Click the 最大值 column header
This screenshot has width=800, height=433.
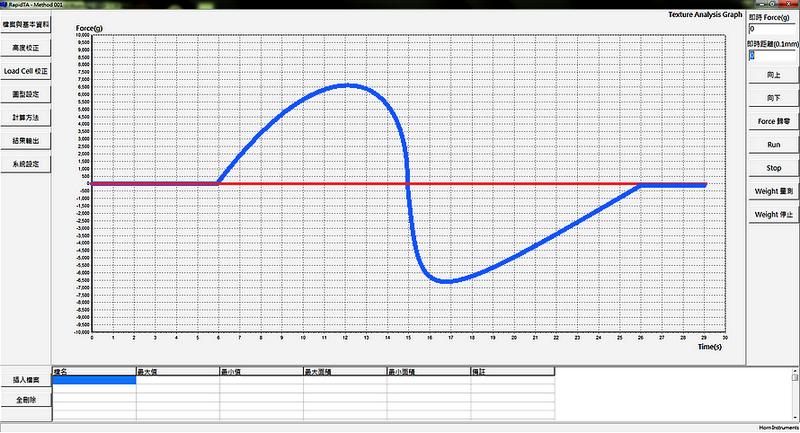click(x=177, y=370)
